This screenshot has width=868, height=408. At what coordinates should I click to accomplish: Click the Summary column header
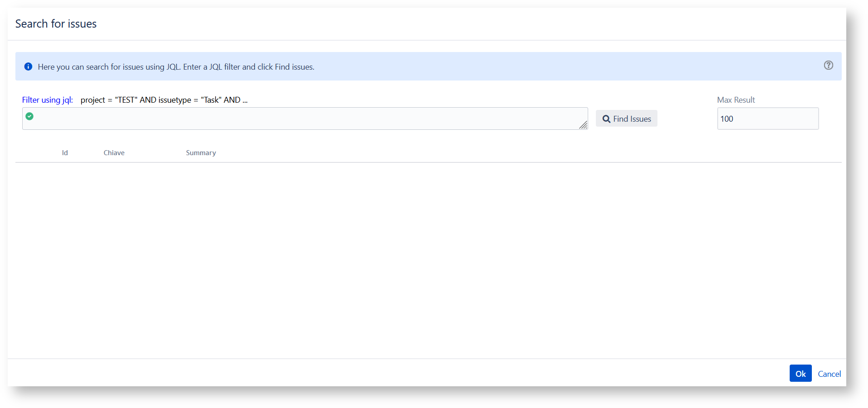click(x=201, y=153)
